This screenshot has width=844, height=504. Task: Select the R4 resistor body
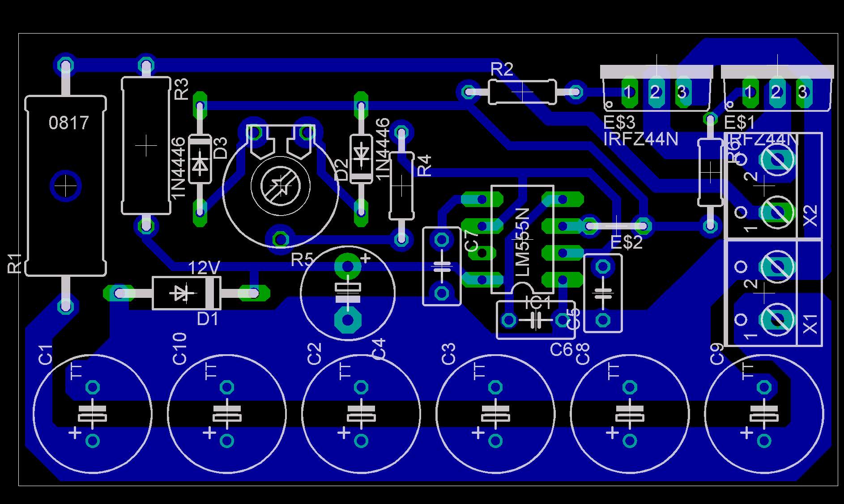coord(401,186)
